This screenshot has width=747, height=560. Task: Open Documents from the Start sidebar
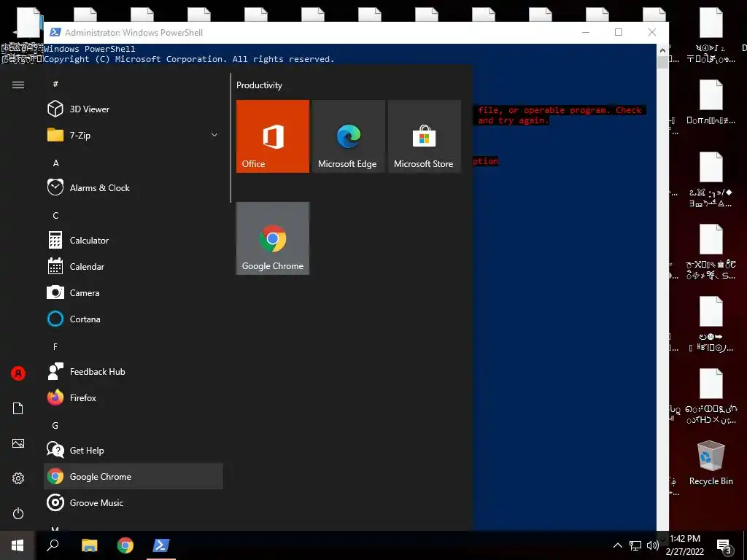(x=18, y=408)
